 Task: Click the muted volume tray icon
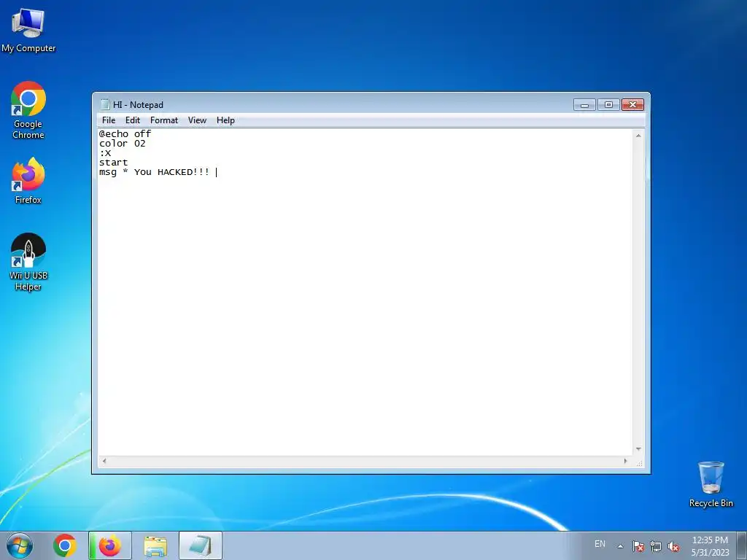point(673,546)
